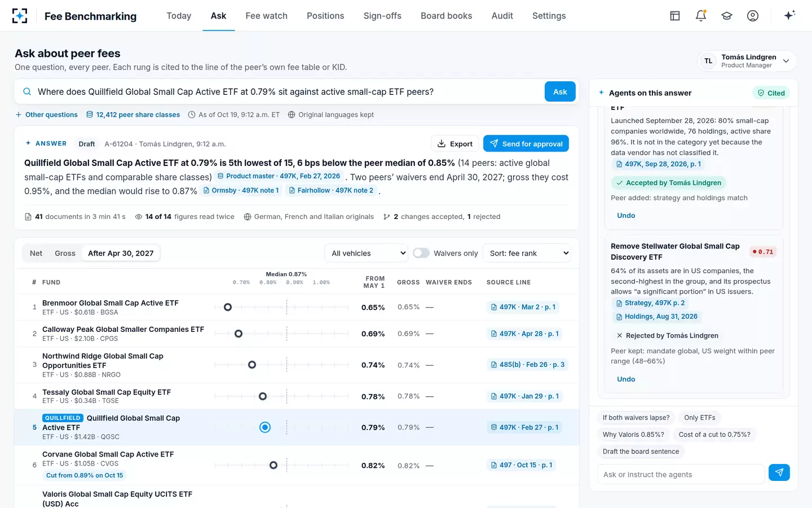Export the answer
812x508 pixels.
pyautogui.click(x=455, y=144)
